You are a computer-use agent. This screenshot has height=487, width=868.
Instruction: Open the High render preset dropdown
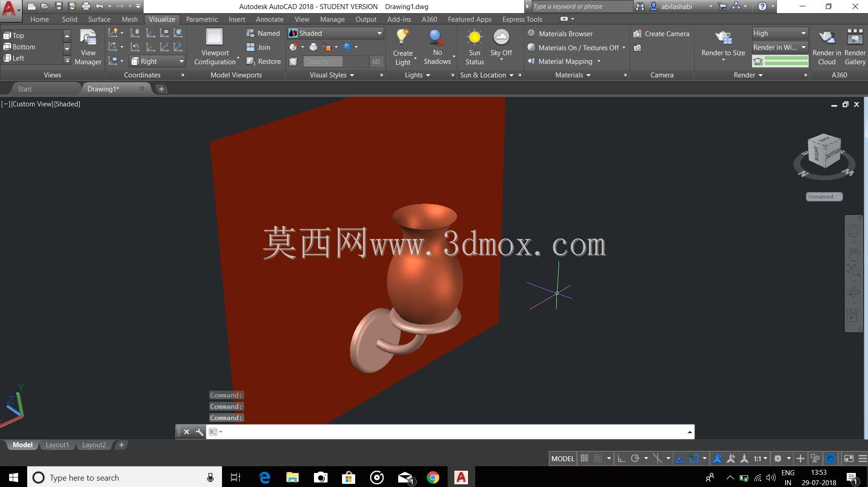click(x=780, y=33)
